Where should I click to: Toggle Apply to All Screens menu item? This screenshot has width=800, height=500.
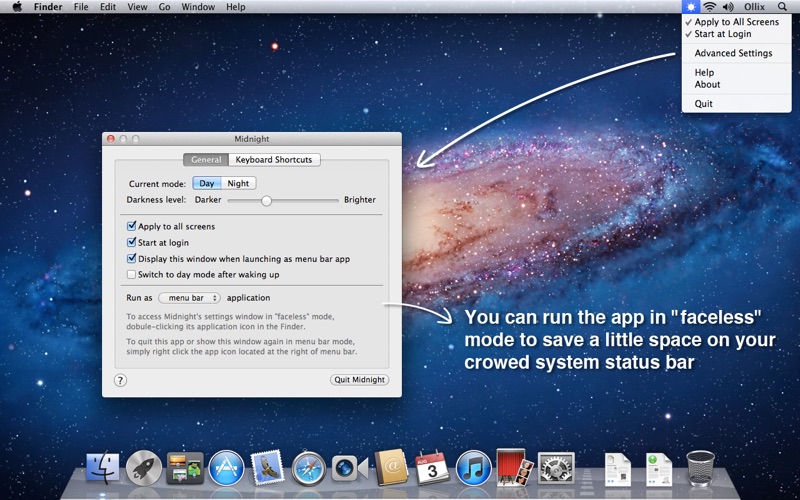[x=736, y=22]
